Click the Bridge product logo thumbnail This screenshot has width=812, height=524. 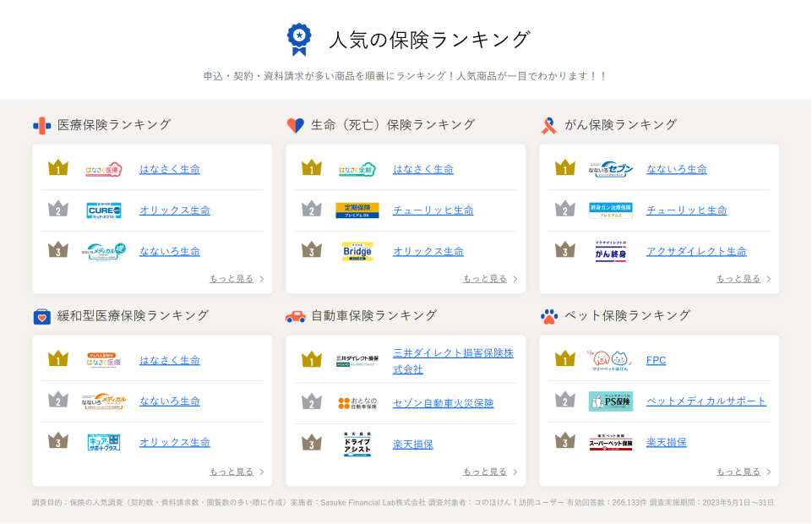pos(357,252)
